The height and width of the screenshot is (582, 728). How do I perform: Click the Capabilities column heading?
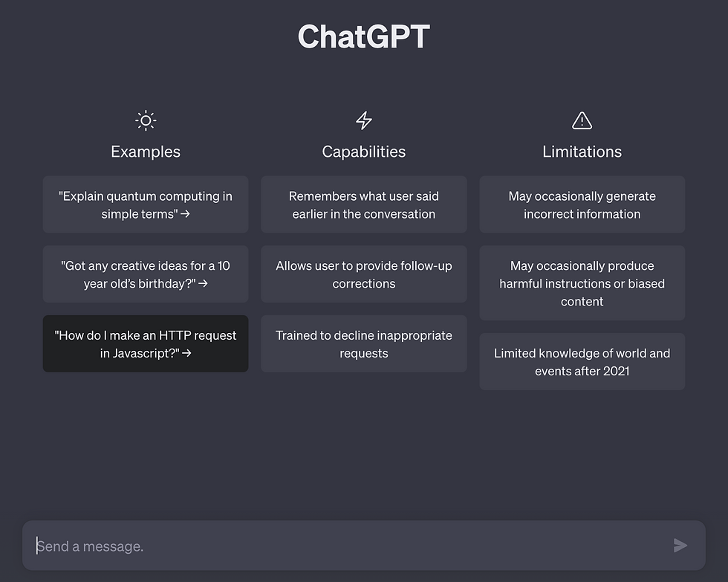pos(364,152)
